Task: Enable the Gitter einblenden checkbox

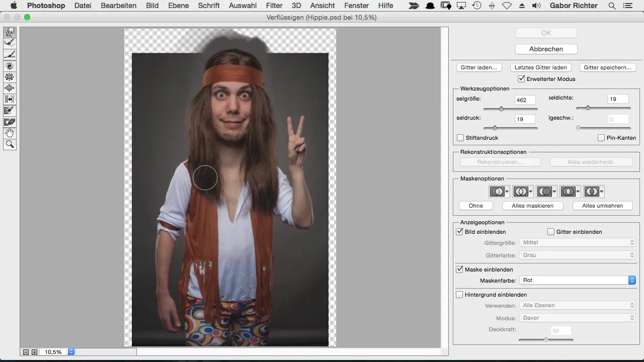Action: pos(551,232)
